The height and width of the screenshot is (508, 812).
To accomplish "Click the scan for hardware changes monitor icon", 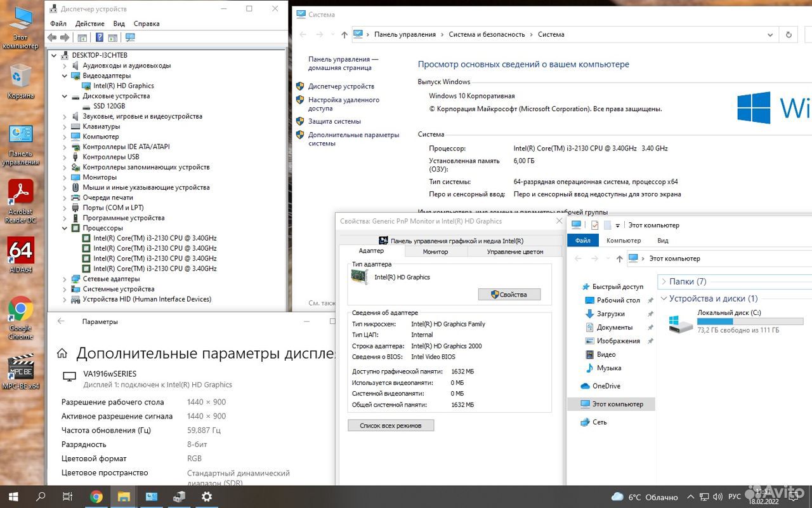I will 130,37.
